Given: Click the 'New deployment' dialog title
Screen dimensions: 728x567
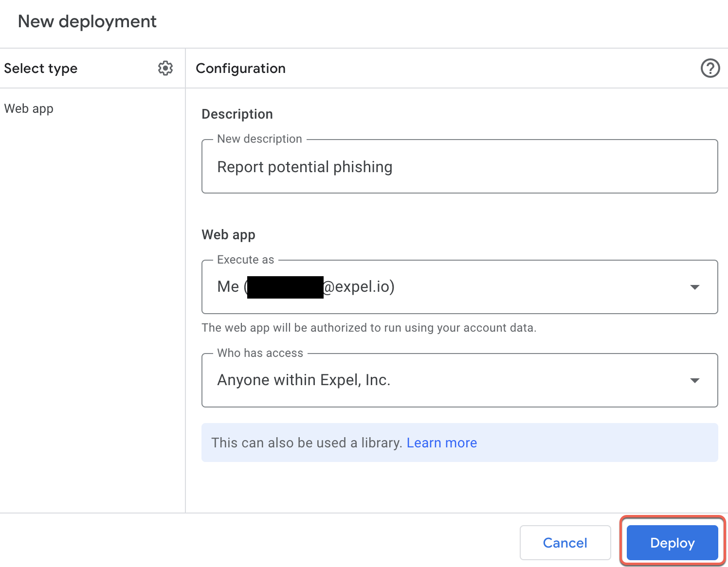Looking at the screenshot, I should [87, 22].
